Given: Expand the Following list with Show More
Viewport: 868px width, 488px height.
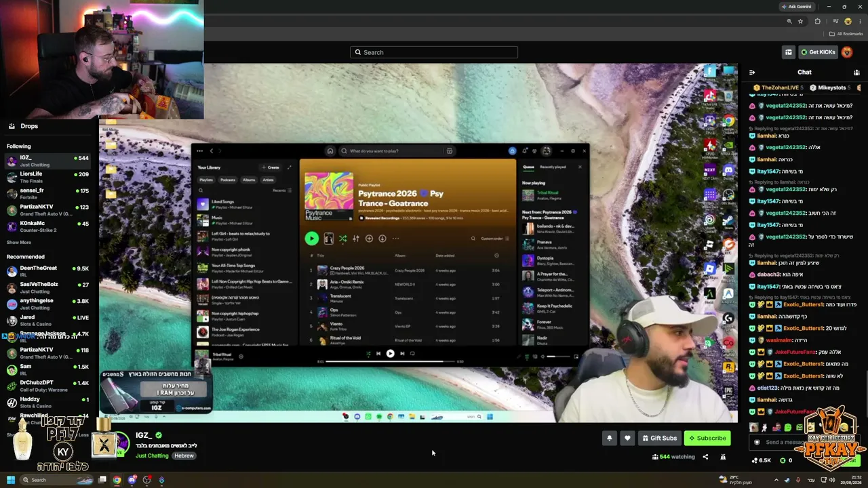Looking at the screenshot, I should tap(19, 243).
